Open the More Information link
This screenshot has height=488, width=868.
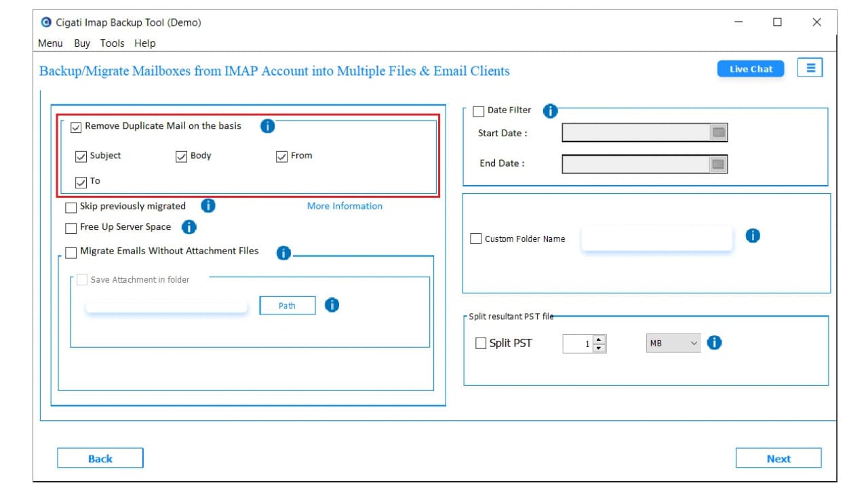344,206
